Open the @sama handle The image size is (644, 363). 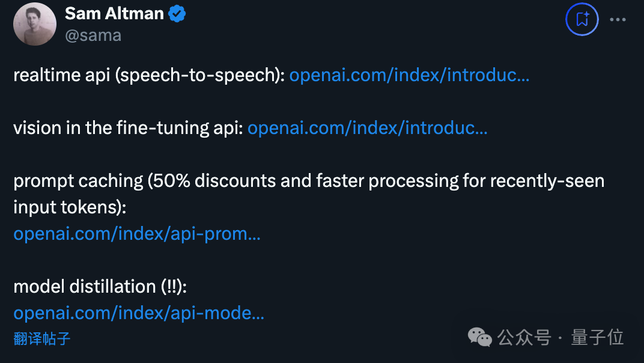pos(93,36)
